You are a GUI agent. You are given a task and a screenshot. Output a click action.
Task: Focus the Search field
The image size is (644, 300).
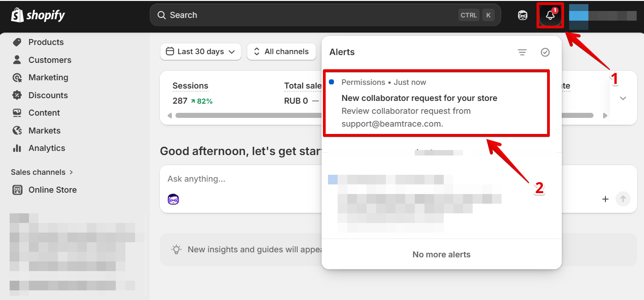(x=325, y=15)
